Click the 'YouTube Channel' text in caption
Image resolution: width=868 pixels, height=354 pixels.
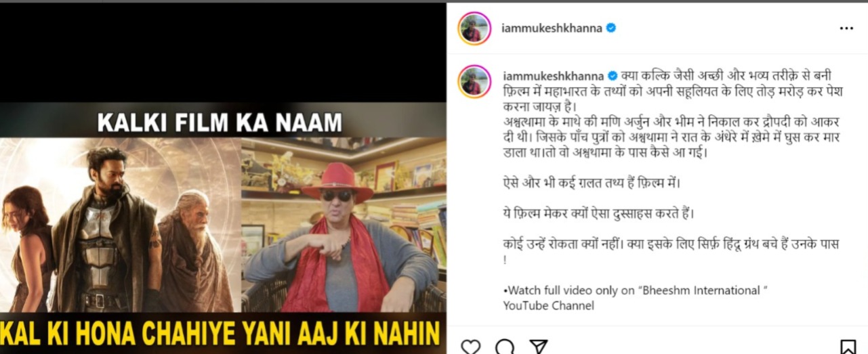click(x=548, y=306)
